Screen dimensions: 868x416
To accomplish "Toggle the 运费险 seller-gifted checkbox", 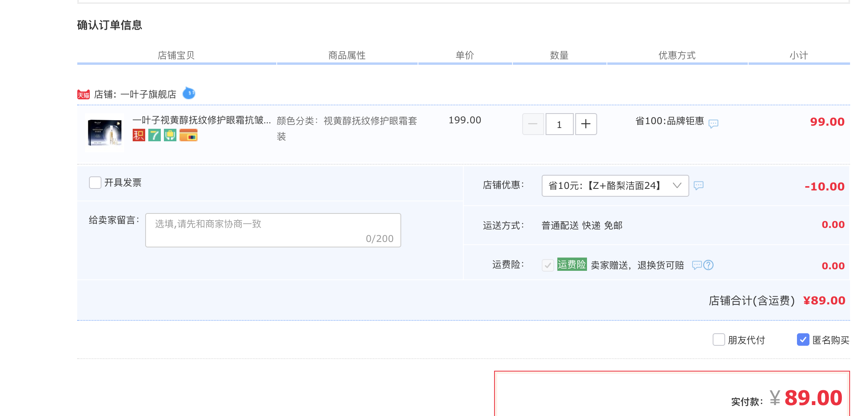I will [548, 265].
